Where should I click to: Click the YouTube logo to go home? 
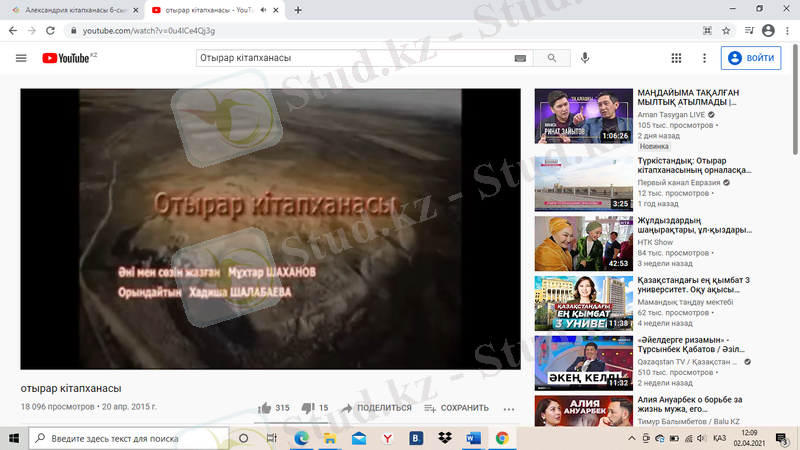(x=68, y=58)
